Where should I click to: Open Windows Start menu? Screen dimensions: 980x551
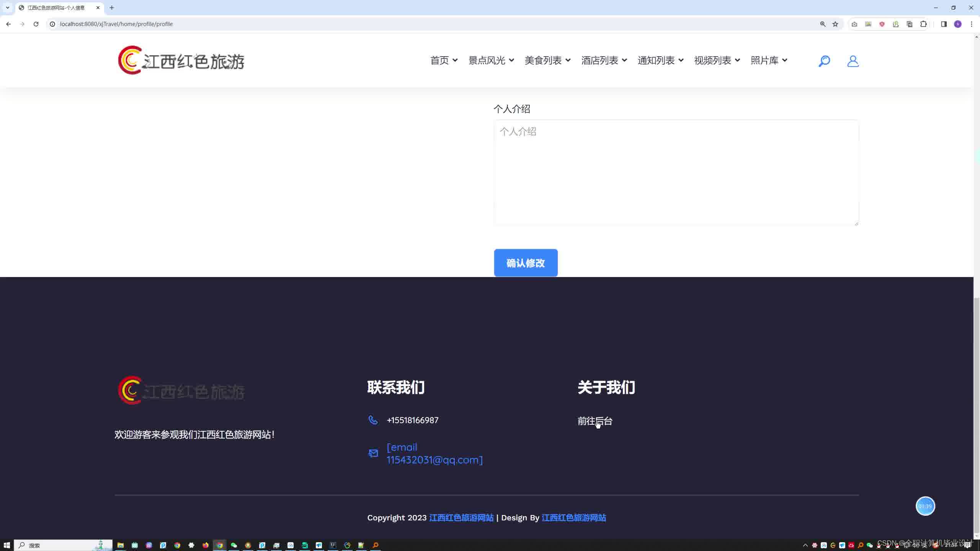(x=7, y=545)
